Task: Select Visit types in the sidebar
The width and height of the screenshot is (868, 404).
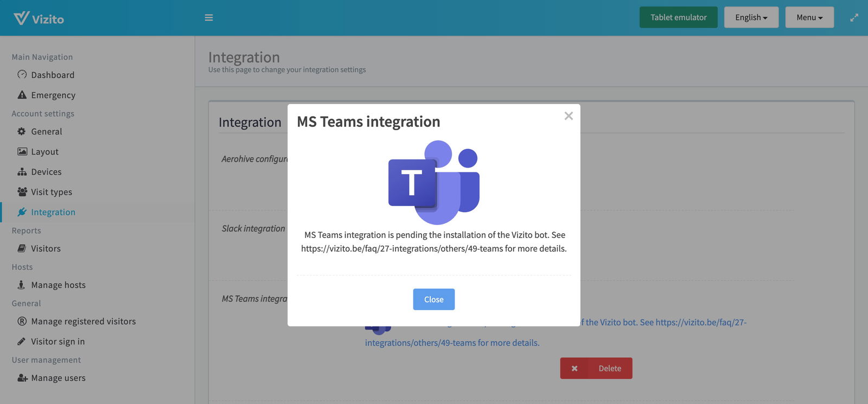Action: pyautogui.click(x=52, y=192)
